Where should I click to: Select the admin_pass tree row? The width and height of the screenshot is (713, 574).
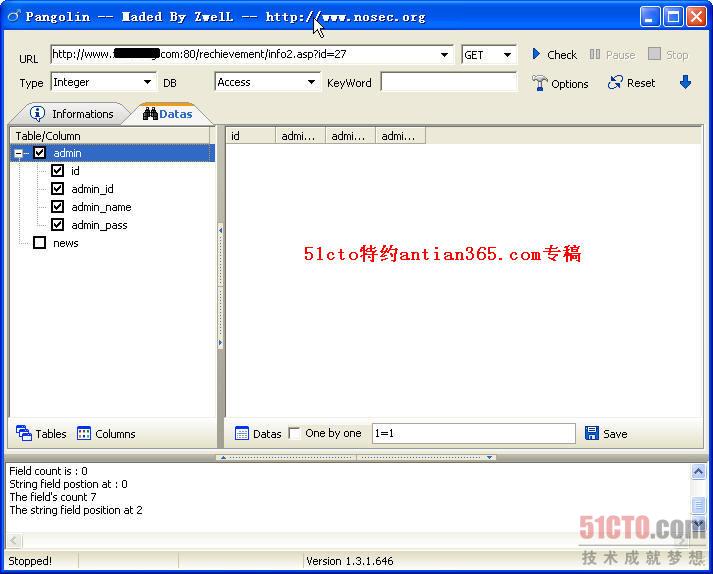click(x=99, y=225)
